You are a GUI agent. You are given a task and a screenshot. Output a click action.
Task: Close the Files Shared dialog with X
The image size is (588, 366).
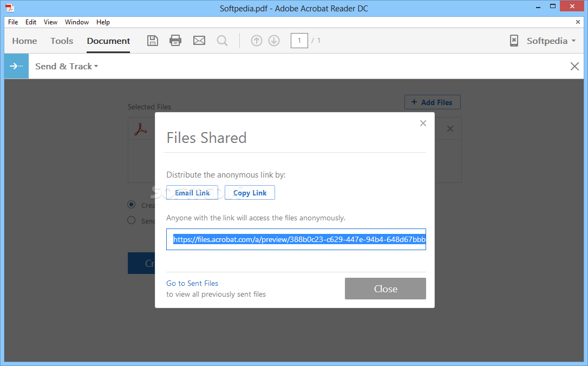tap(423, 123)
